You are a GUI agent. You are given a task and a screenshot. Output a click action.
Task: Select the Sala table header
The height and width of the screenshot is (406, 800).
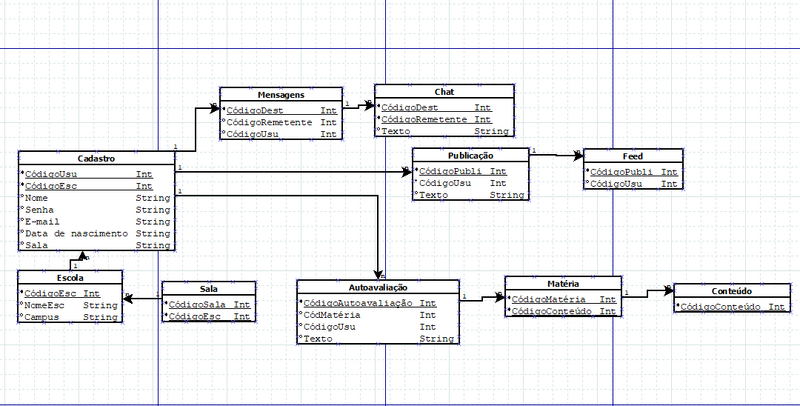pos(207,288)
